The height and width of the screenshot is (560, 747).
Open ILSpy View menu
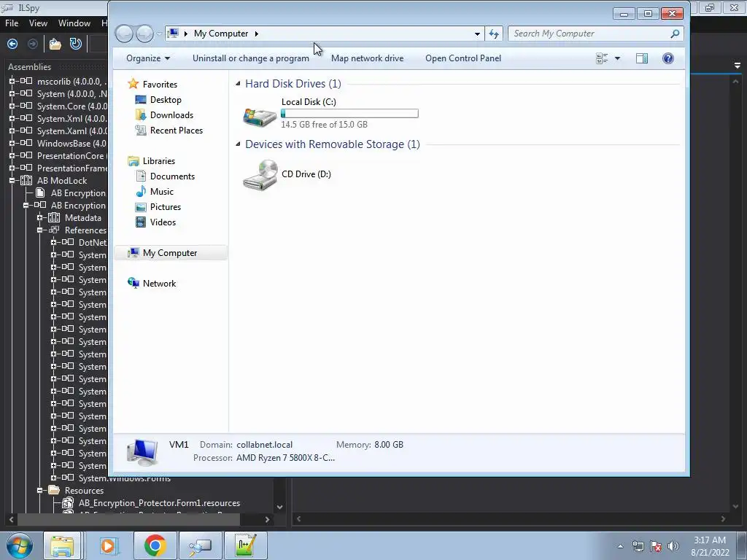click(38, 23)
